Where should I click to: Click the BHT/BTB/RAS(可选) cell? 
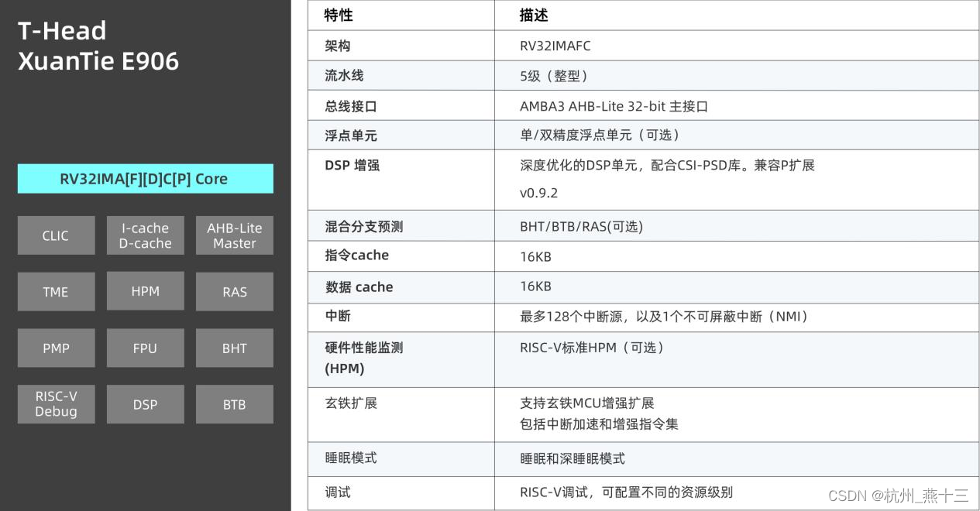tap(581, 226)
